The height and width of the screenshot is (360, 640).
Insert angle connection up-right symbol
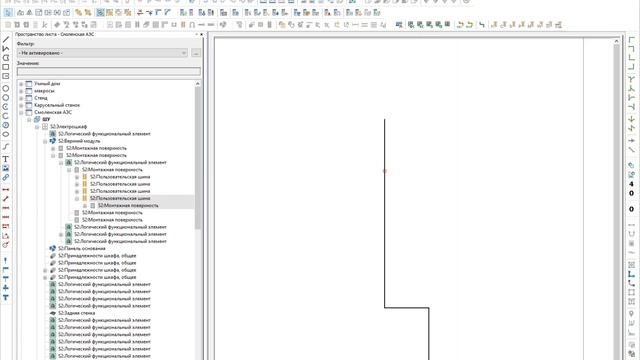[x=631, y=58]
